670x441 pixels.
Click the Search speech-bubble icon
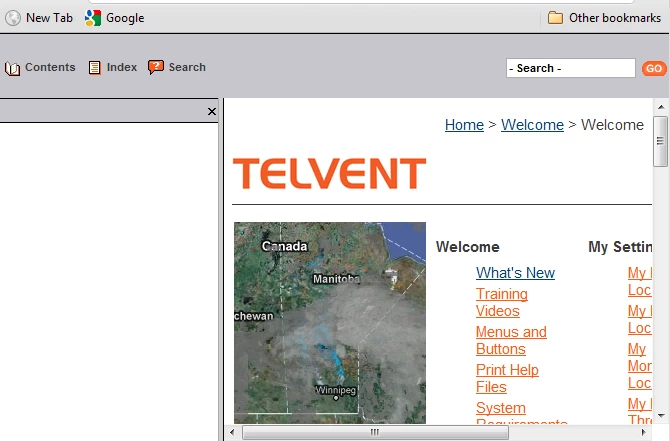[x=156, y=67]
